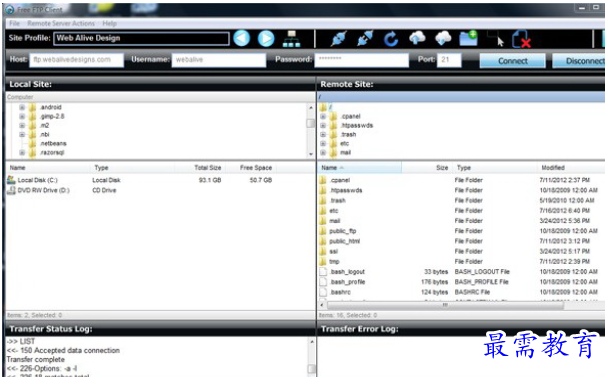Select Local Disk (C:) drive icon

[11, 180]
